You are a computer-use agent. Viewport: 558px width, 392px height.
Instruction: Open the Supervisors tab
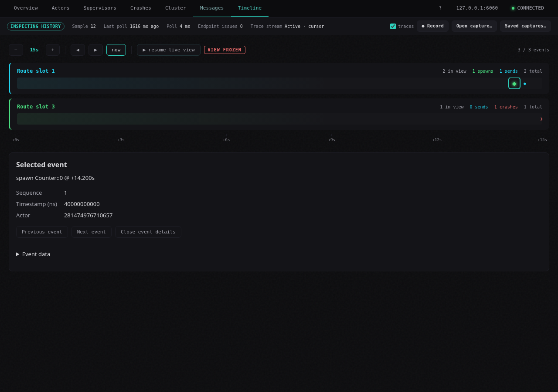(100, 8)
